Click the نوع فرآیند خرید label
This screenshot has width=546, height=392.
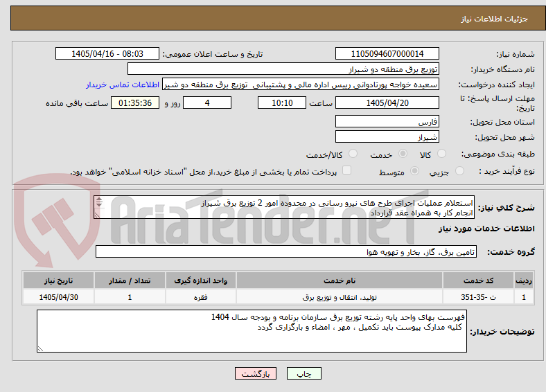pos(507,171)
